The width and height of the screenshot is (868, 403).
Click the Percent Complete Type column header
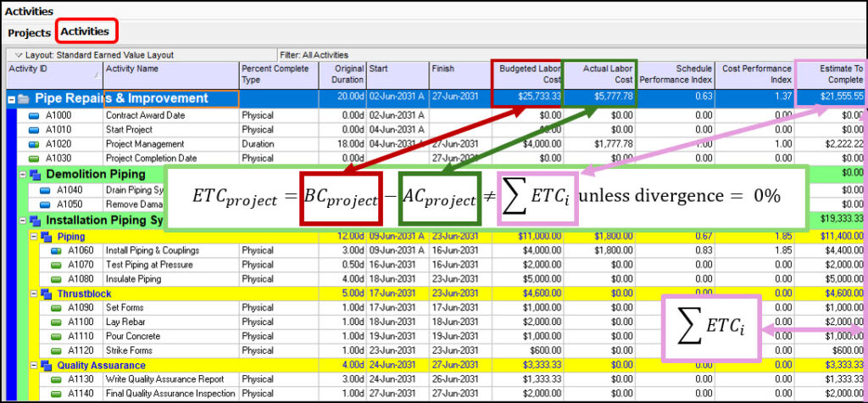pos(279,76)
